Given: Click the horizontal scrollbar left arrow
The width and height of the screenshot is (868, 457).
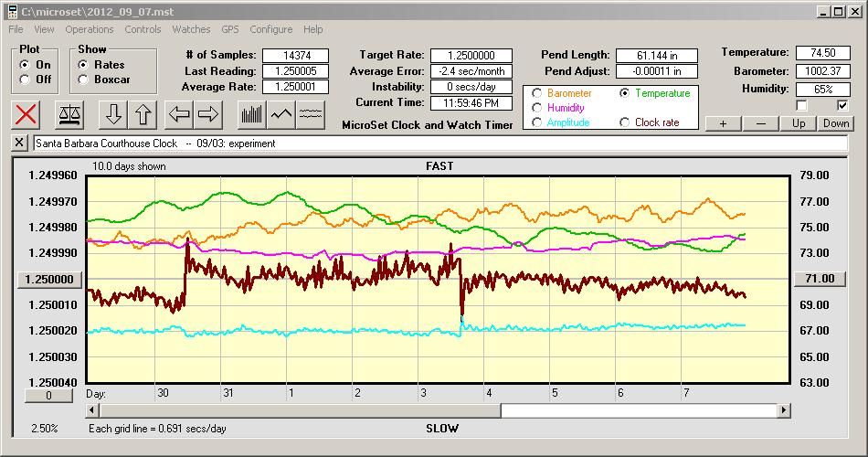Looking at the screenshot, I should [x=92, y=410].
